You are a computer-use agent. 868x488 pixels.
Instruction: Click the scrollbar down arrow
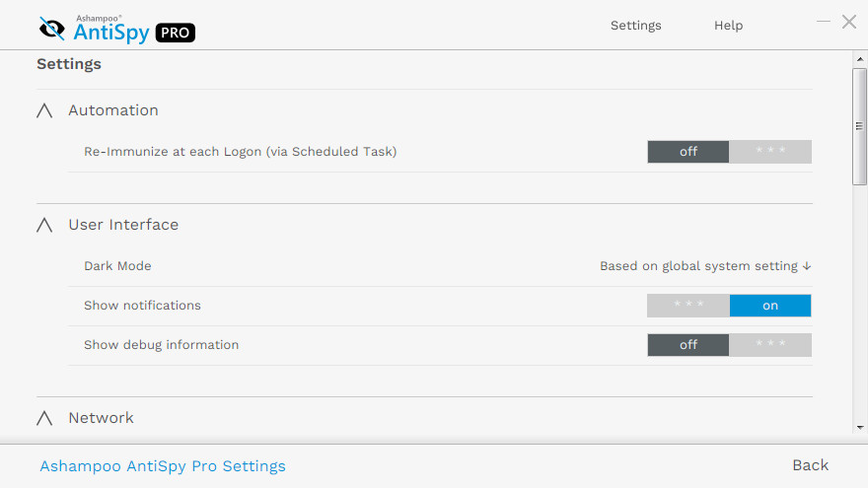click(x=859, y=428)
